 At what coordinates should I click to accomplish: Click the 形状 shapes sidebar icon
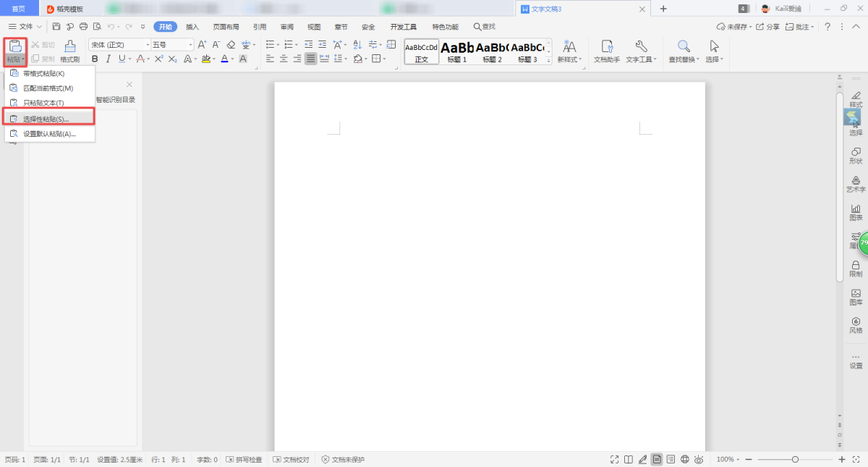point(856,155)
